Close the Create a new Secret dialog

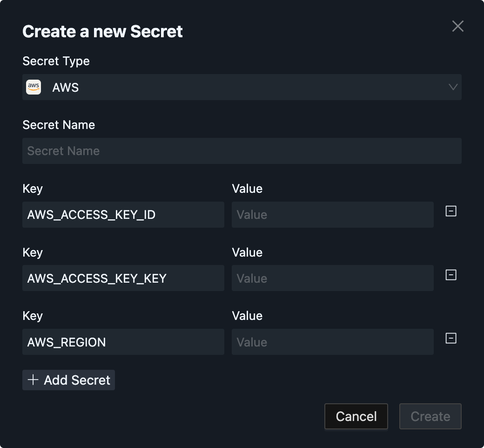(x=458, y=27)
